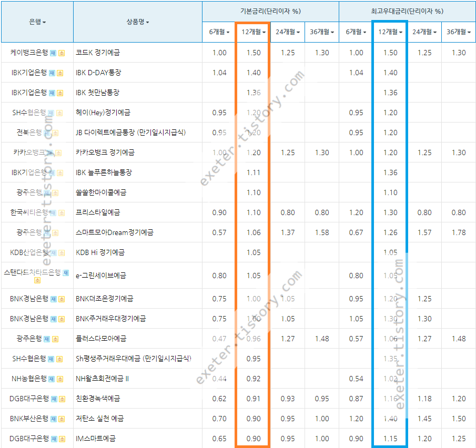Click the 프리스타일예금 product name

coord(98,212)
